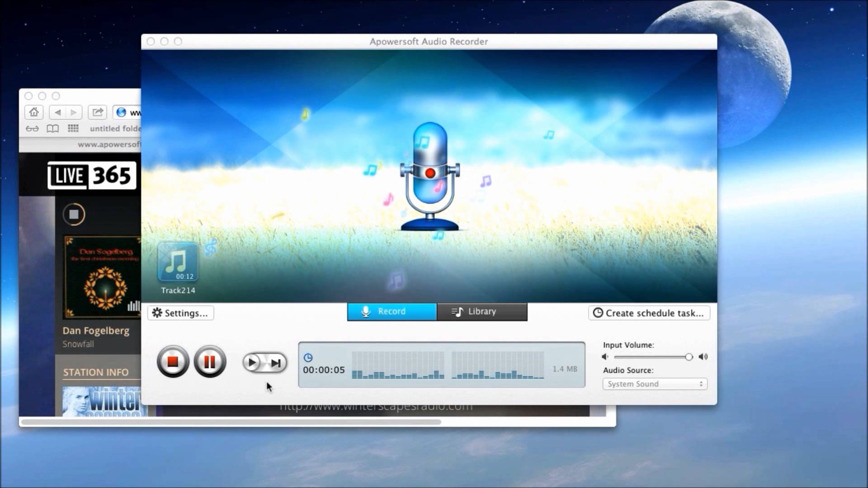Click the high volume speaker icon

[x=703, y=357]
